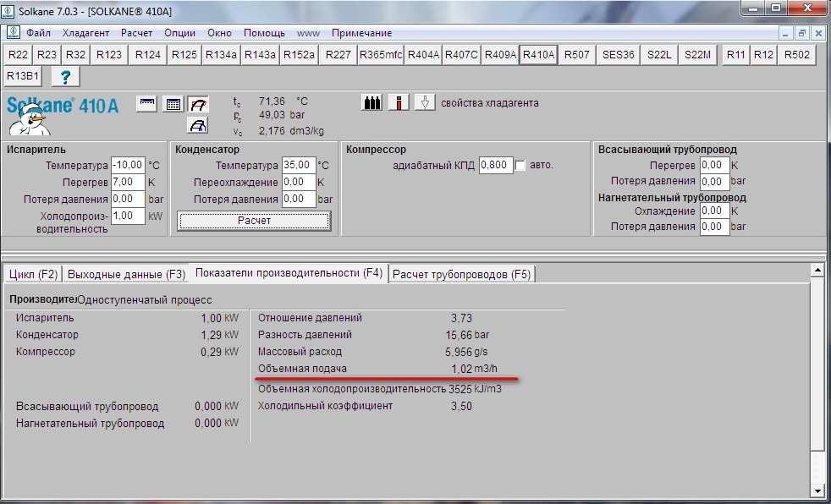Open the Окно menu

219,33
